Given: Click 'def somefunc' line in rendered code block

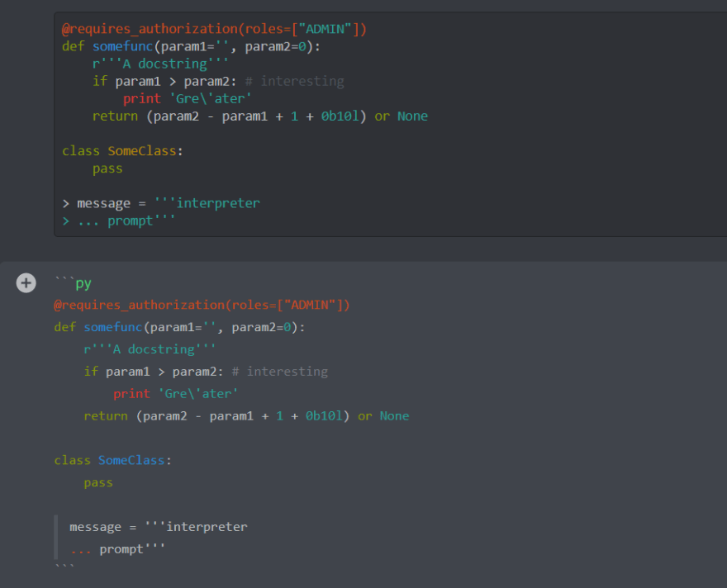Looking at the screenshot, I should pos(191,46).
